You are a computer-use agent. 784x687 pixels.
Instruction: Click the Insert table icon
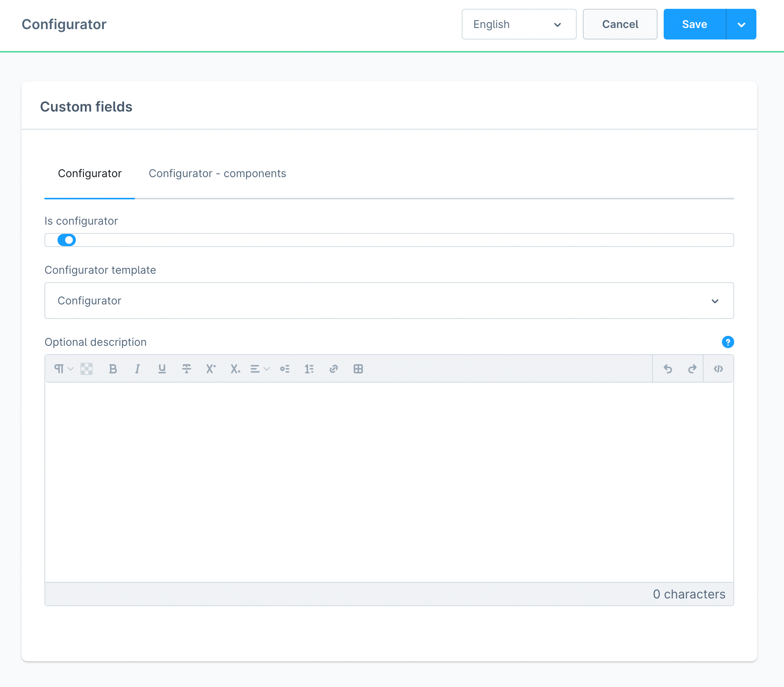click(x=358, y=368)
